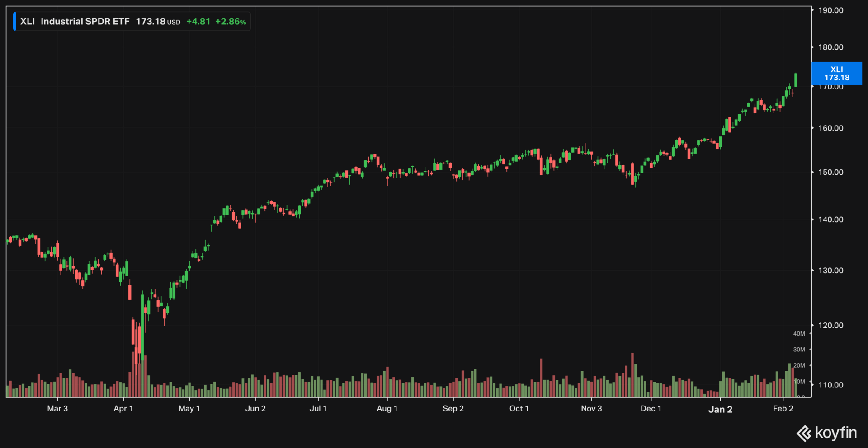The image size is (868, 448).
Task: Click the 160.00 price axis label
Action: point(830,128)
